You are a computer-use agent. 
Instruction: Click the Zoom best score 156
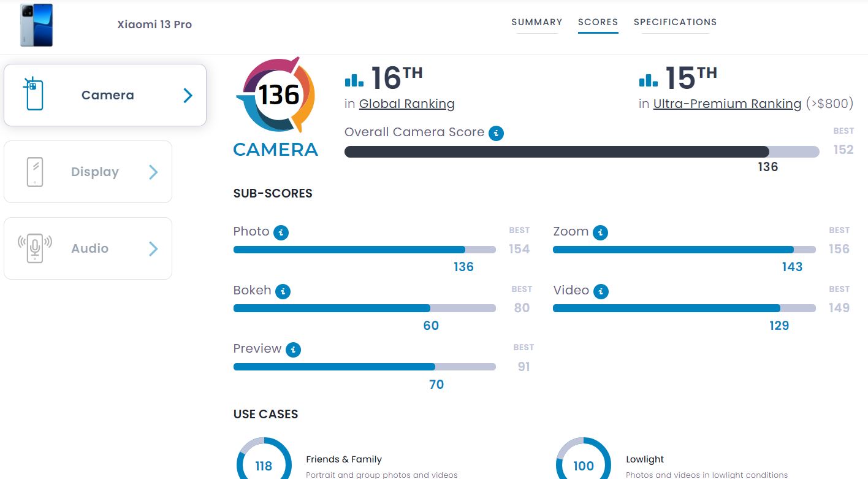(839, 249)
